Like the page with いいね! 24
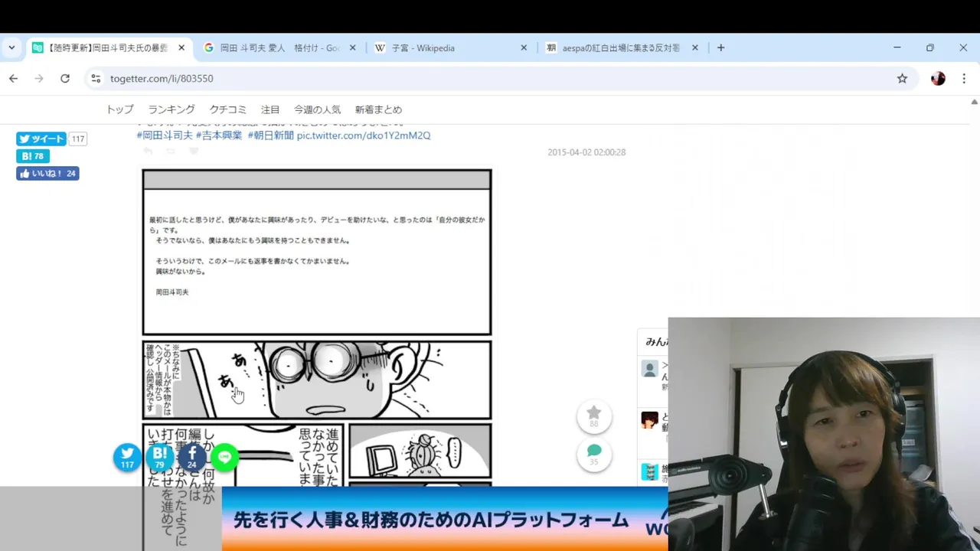This screenshot has height=551, width=980. pos(47,174)
